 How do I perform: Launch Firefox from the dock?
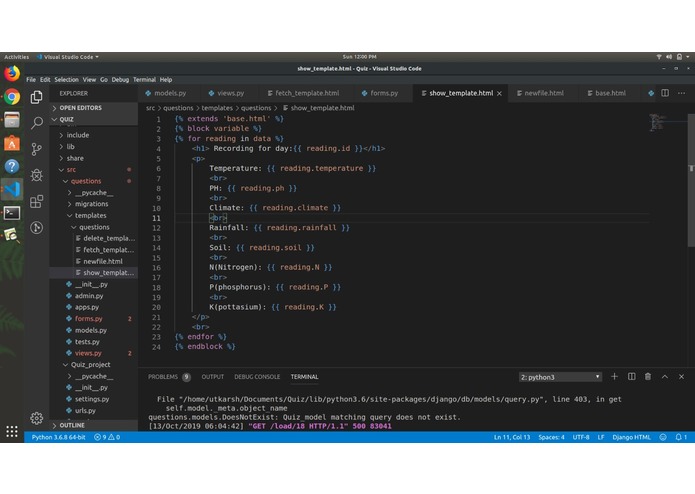(x=12, y=73)
